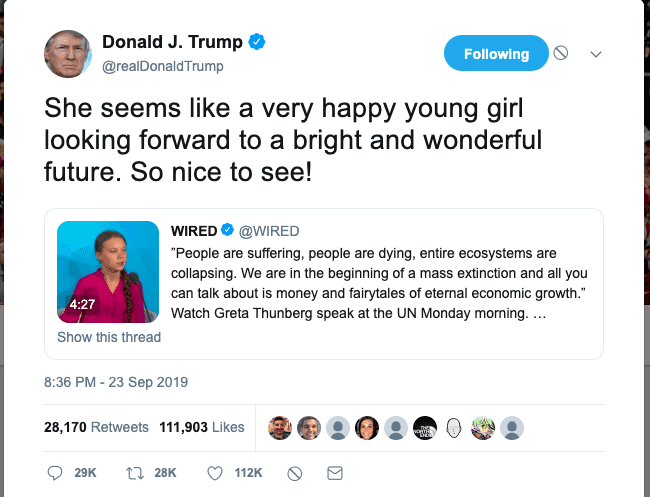The height and width of the screenshot is (497, 650).
Task: Click the black circular logo liker avatar
Action: (426, 427)
